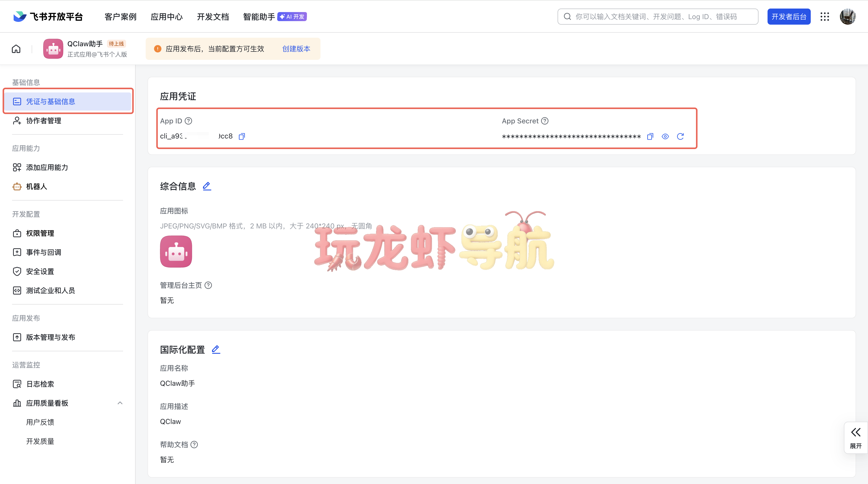
Task: Refresh the App Secret
Action: [680, 136]
